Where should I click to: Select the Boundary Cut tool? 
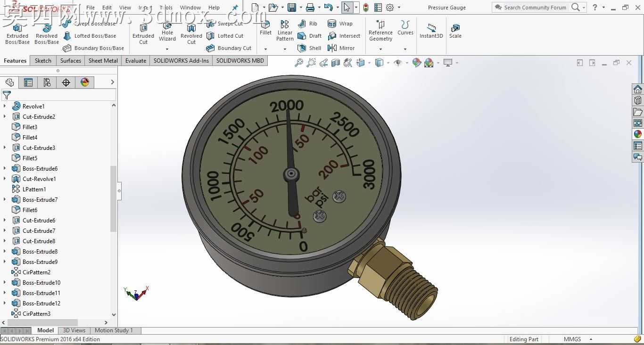(x=229, y=48)
